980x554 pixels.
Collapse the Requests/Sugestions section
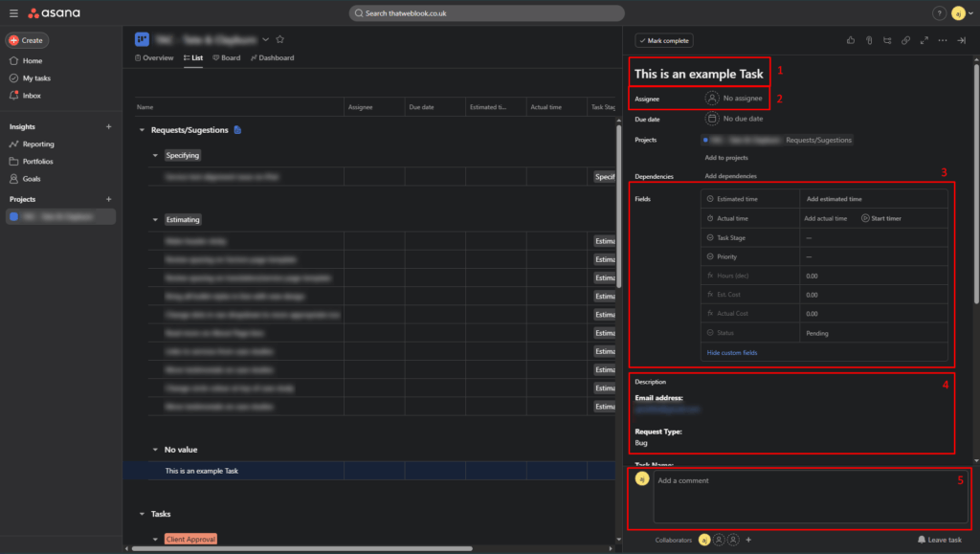click(142, 130)
